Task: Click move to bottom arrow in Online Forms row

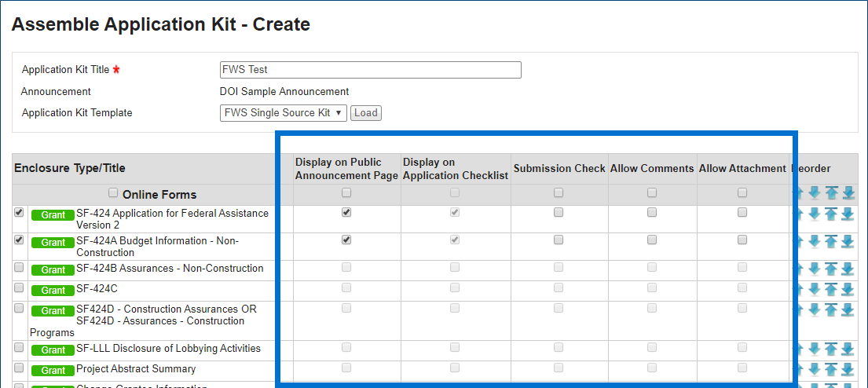Action: [848, 193]
